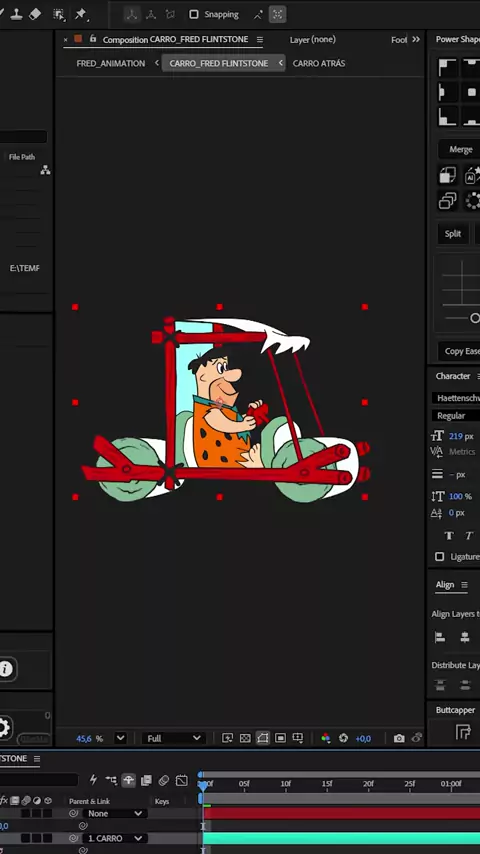Click the vertical scale 100 % value
Image resolution: width=480 pixels, height=854 pixels.
[x=460, y=496]
